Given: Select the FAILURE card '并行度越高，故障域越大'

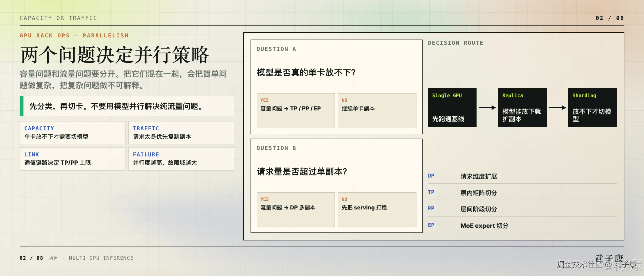Looking at the screenshot, I should click(x=181, y=159).
